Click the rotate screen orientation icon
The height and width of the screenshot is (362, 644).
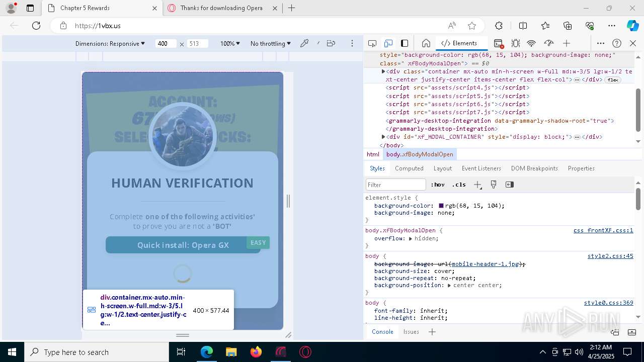tap(331, 43)
